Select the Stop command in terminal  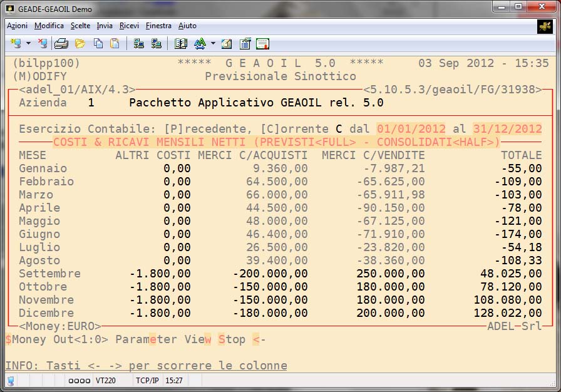coord(232,339)
